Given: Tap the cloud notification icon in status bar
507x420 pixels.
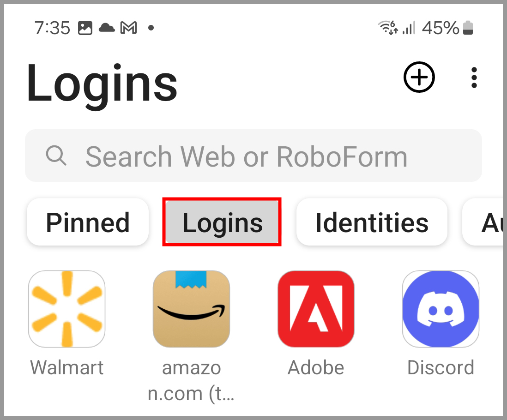Looking at the screenshot, I should coord(107,28).
